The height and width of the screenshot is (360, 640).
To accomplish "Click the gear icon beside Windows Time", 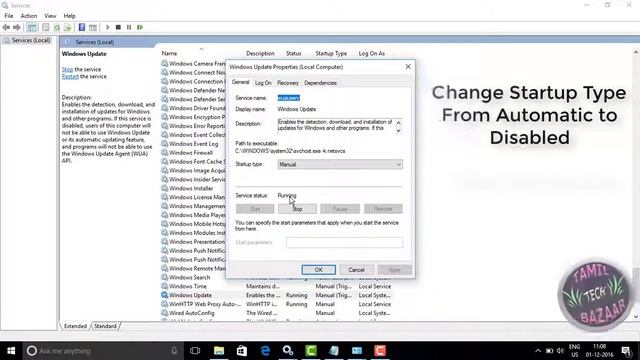I will click(x=164, y=286).
